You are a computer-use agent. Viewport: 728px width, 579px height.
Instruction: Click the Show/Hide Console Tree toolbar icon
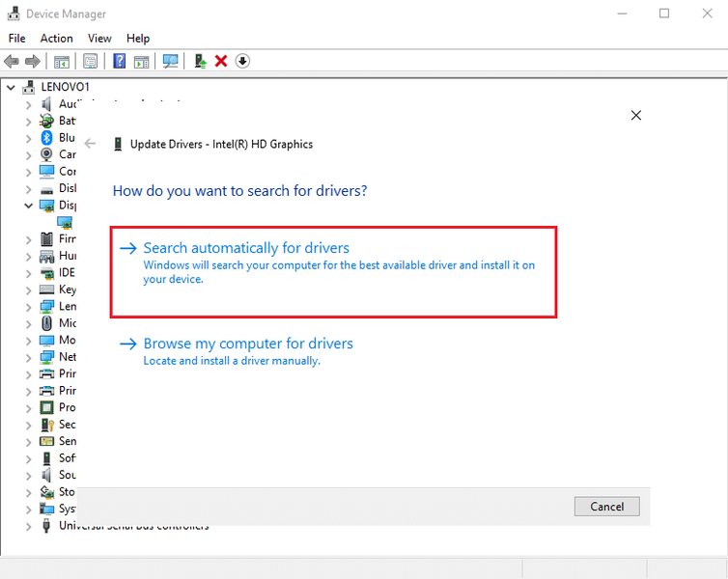click(62, 61)
